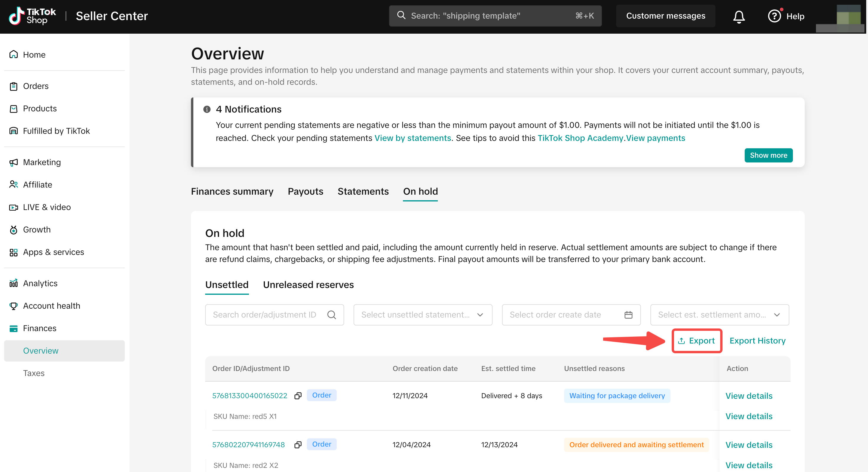
Task: Expand the unsettled statement dropdown
Action: click(422, 315)
